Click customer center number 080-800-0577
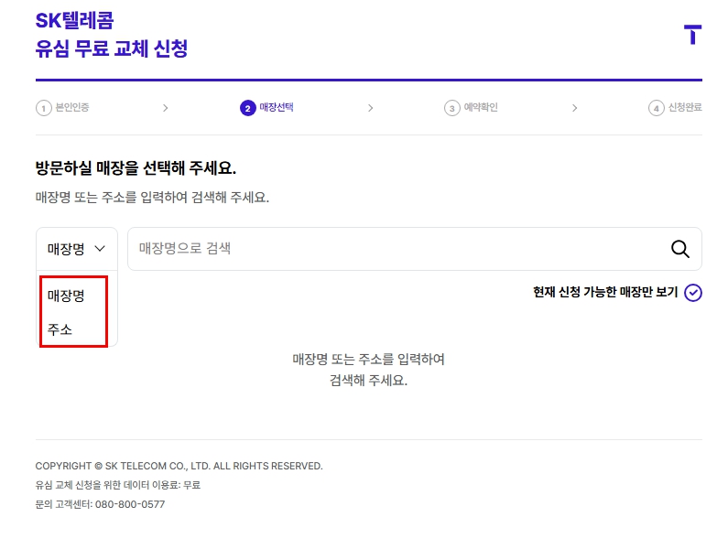This screenshot has height=560, width=728. click(130, 504)
